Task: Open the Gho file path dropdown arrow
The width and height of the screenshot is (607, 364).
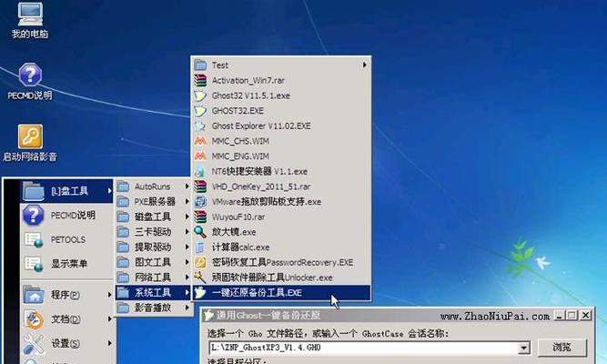Action: 523,348
